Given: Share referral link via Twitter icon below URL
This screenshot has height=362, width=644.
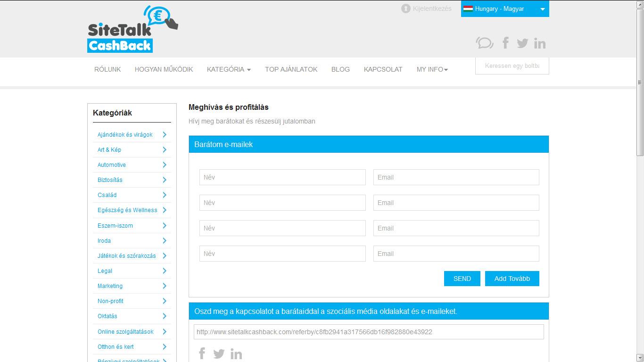Looking at the screenshot, I should [x=219, y=354].
